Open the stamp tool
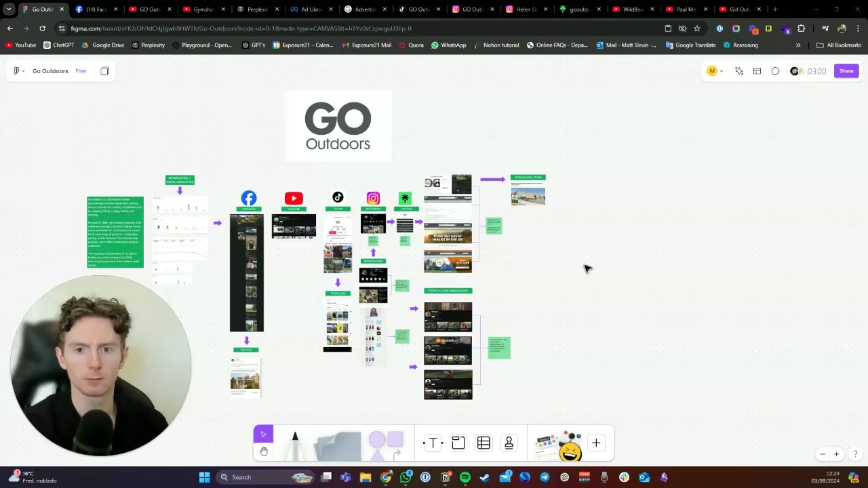This screenshot has width=868, height=488. pos(509,443)
